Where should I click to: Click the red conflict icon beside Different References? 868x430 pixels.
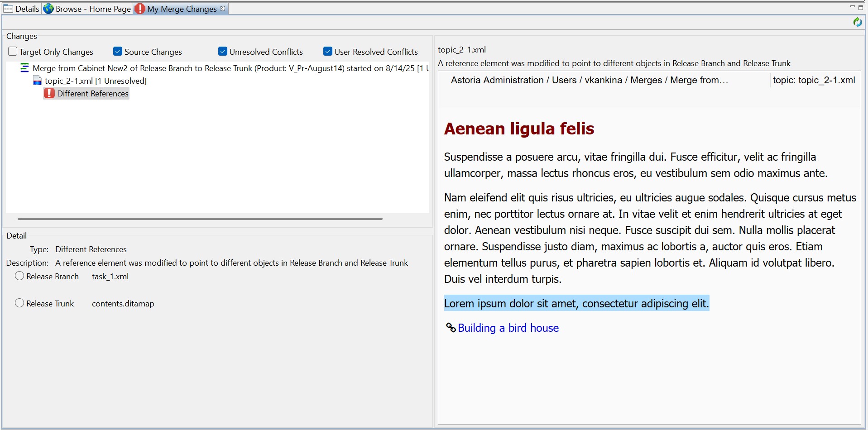(49, 94)
